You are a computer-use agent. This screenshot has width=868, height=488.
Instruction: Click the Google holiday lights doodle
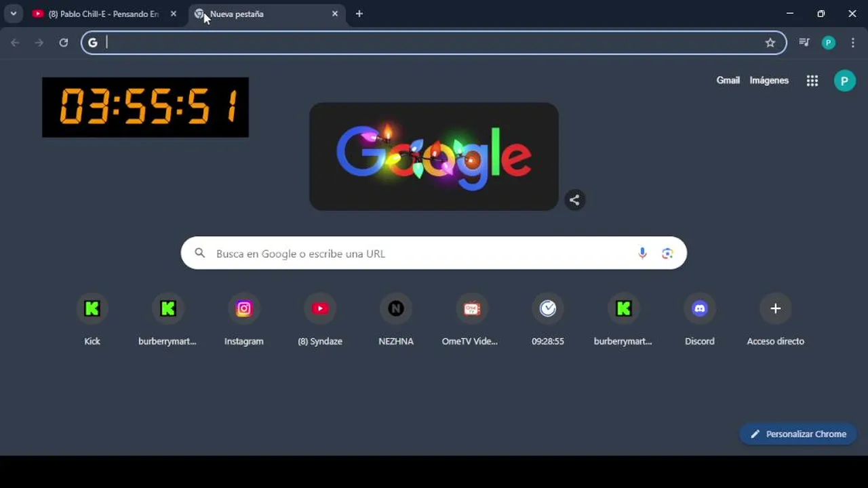click(x=434, y=157)
